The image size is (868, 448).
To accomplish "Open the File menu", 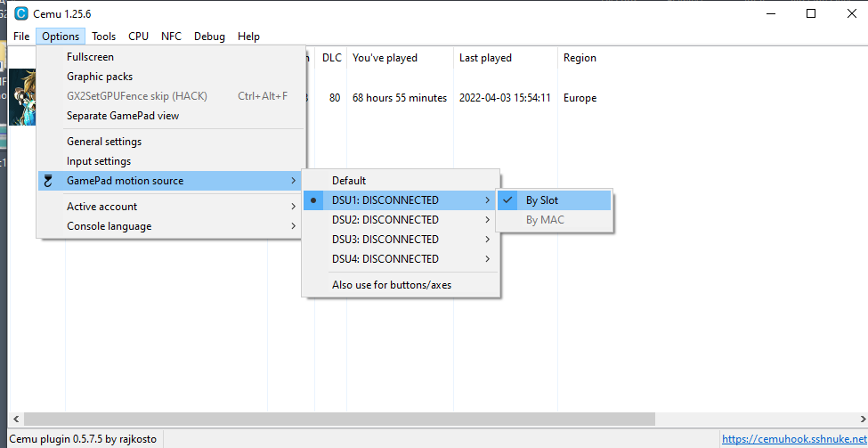I will pos(21,37).
